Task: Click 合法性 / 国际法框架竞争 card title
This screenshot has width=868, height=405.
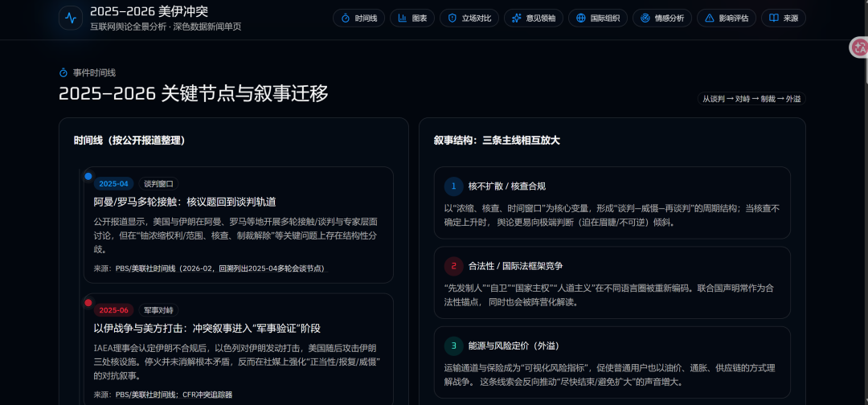Action: point(515,266)
